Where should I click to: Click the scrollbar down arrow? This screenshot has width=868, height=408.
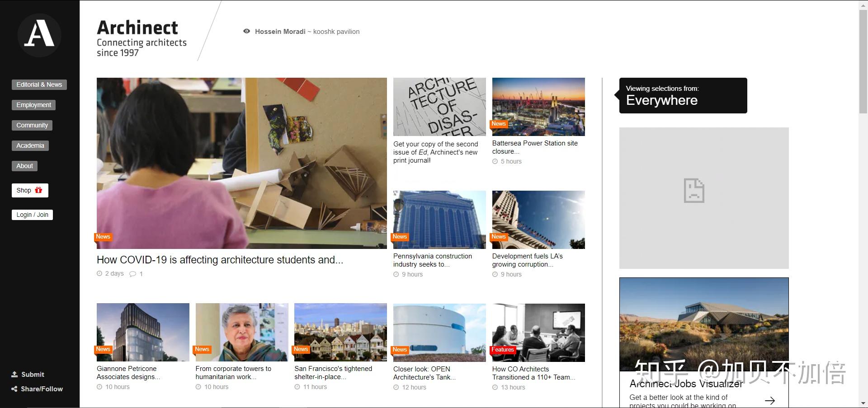pos(863,403)
